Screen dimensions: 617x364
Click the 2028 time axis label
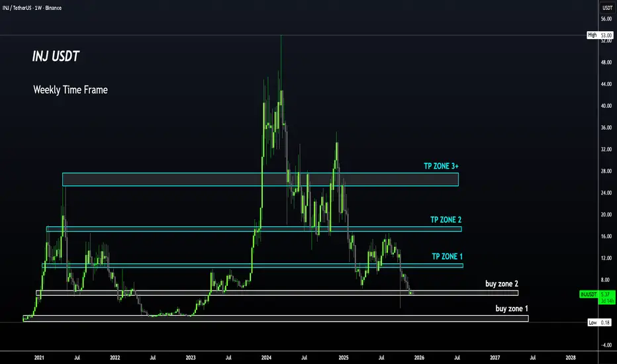pos(571,357)
